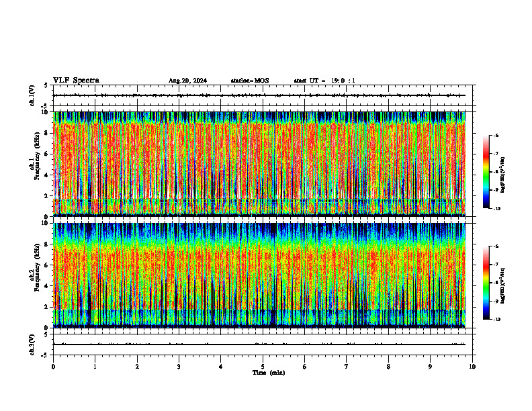This screenshot has width=532, height=411.
Task: Click the Time axis tick label 2
Action: click(x=137, y=367)
